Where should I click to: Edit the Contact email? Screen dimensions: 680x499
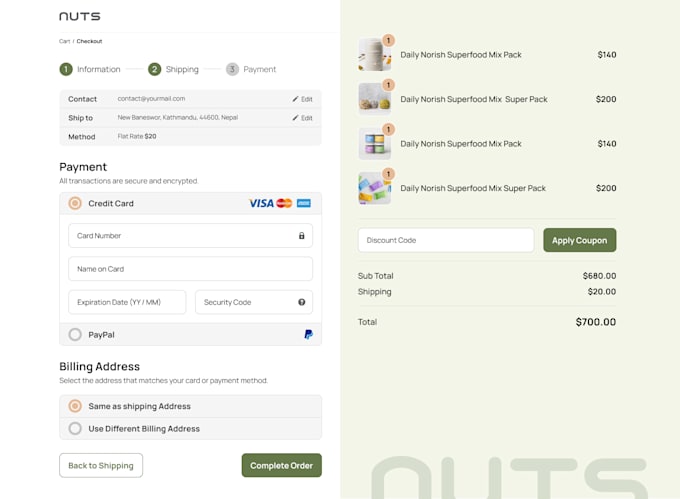pos(303,99)
